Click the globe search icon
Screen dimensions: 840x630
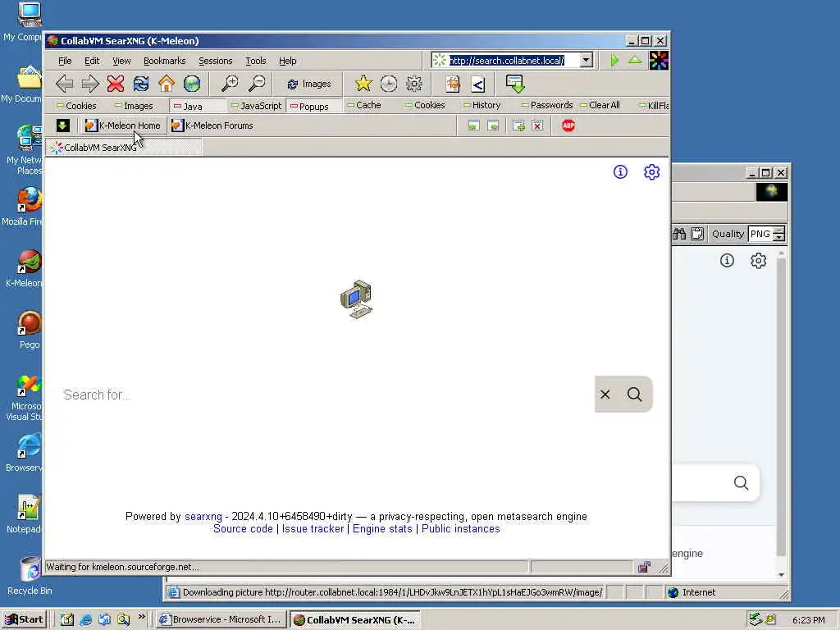[192, 84]
